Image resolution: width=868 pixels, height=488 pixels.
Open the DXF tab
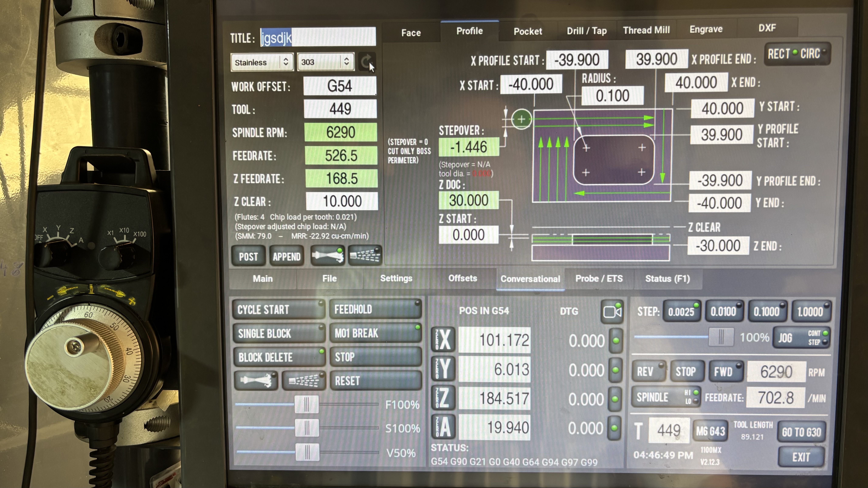coord(767,28)
